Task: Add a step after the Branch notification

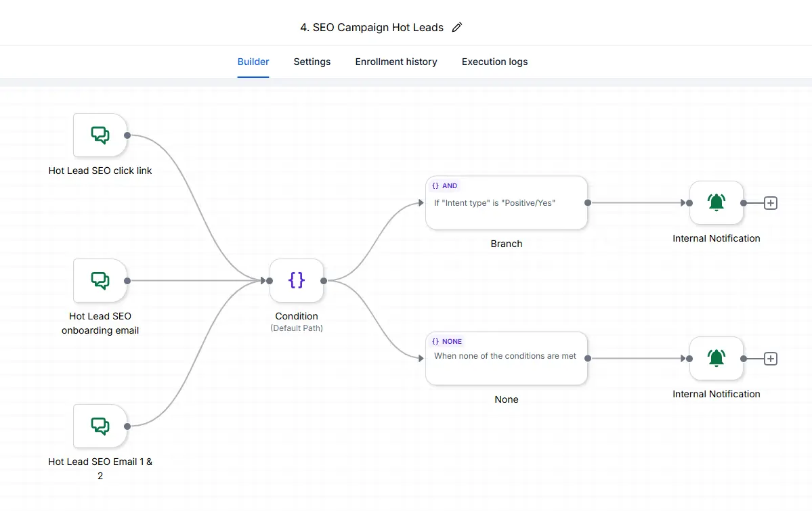Action: [x=771, y=203]
